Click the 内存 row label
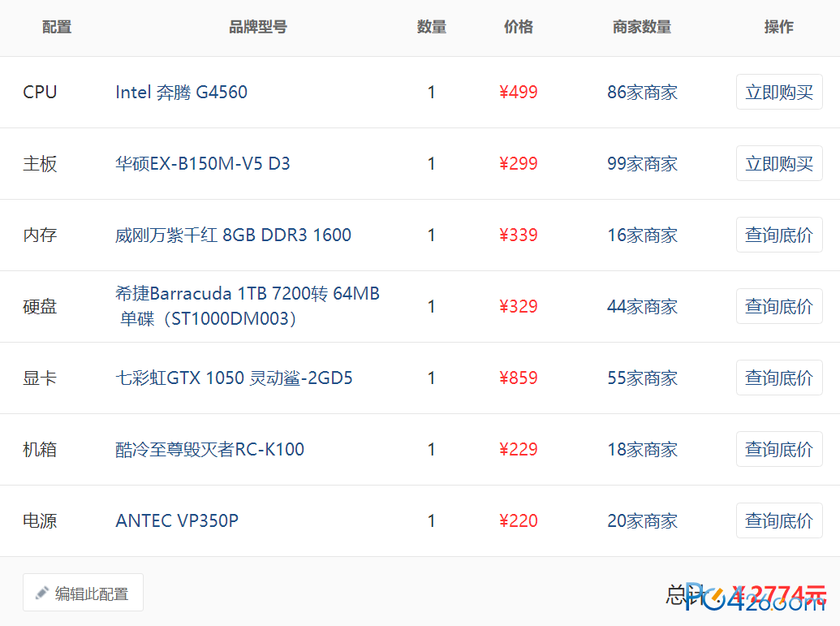The height and width of the screenshot is (626, 840). 40,235
